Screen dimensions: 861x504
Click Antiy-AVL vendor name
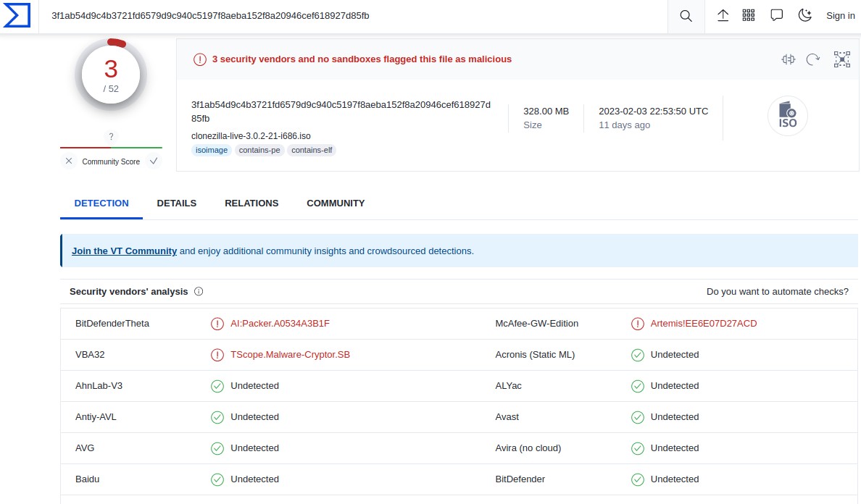pos(96,417)
